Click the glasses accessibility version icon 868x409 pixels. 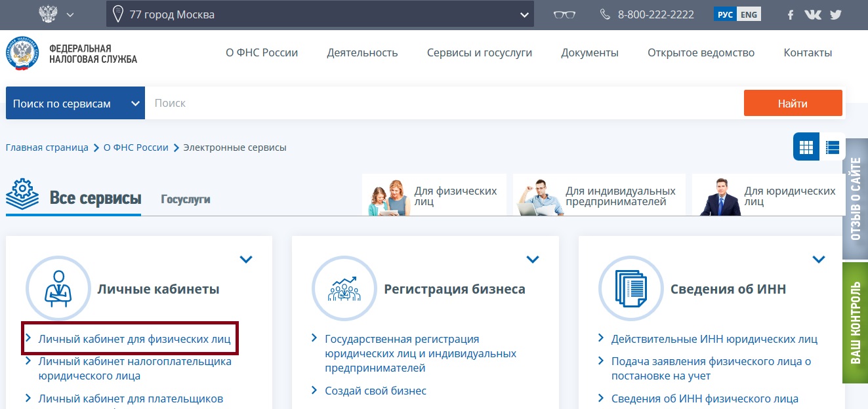click(564, 14)
